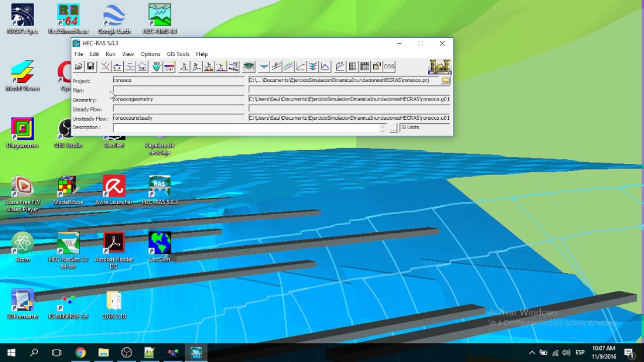This screenshot has height=362, width=644.
Task: Open the GIS Tools menu
Action: (x=178, y=54)
